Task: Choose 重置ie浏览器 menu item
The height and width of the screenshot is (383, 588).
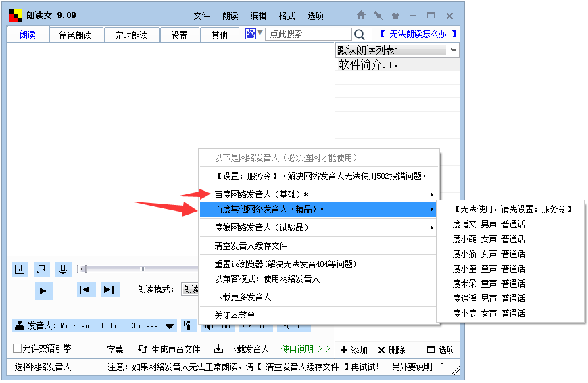Action: [x=319, y=265]
